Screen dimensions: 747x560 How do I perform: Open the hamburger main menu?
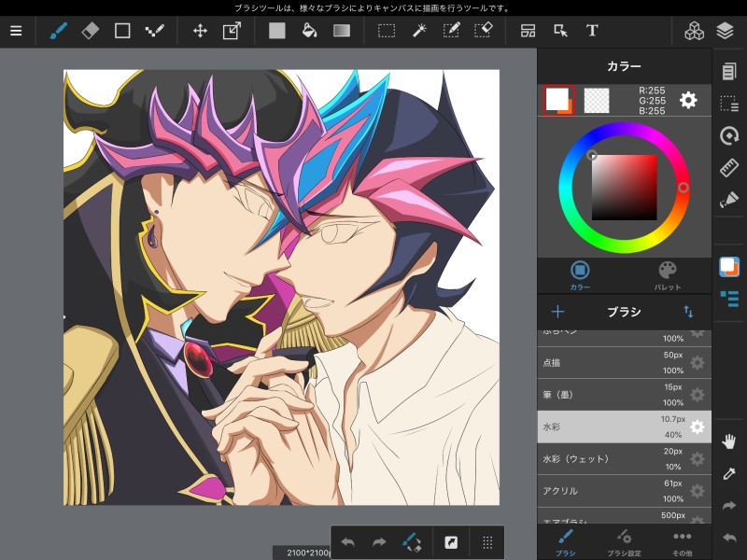pyautogui.click(x=16, y=31)
